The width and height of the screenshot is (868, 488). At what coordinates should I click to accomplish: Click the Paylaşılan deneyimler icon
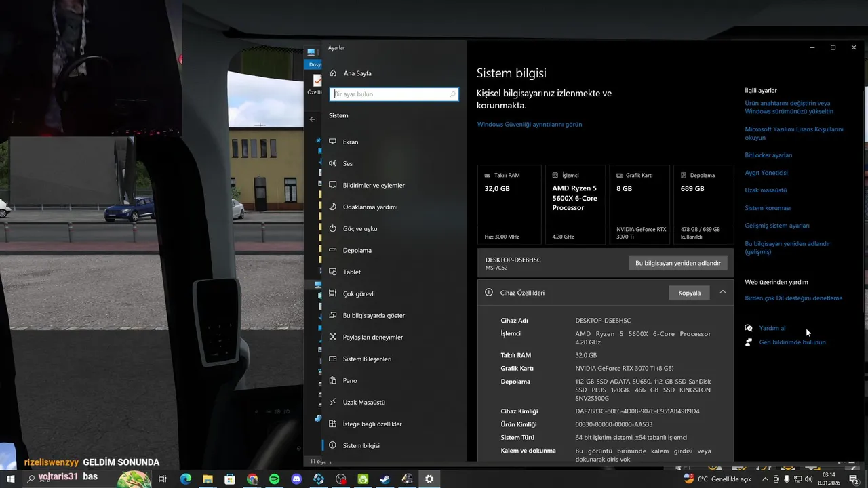tap(332, 337)
